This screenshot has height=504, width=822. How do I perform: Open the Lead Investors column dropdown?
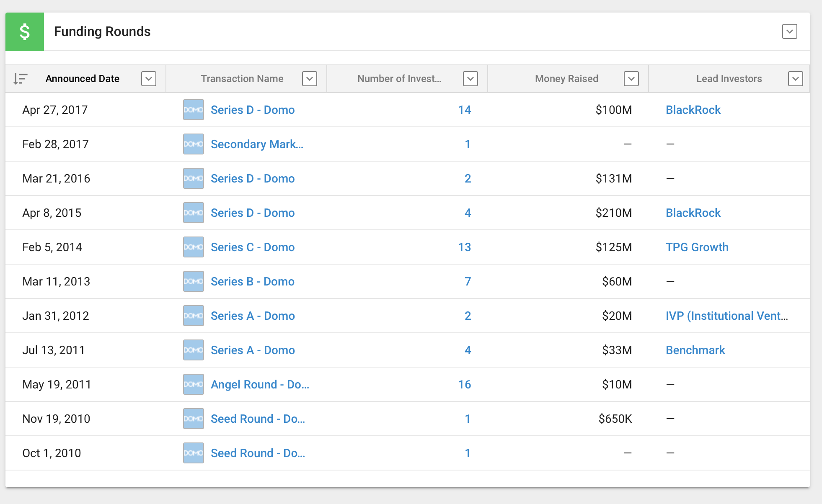[x=795, y=78]
